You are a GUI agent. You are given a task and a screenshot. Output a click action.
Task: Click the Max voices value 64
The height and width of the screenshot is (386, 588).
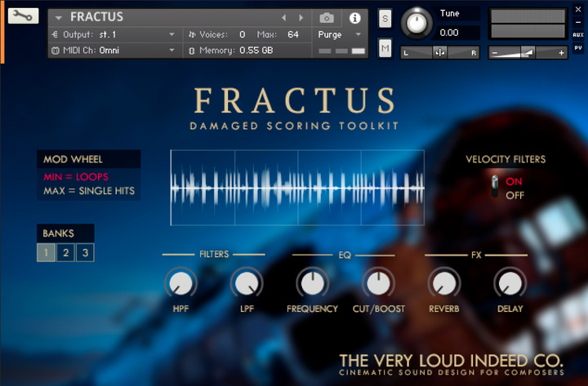tap(293, 34)
